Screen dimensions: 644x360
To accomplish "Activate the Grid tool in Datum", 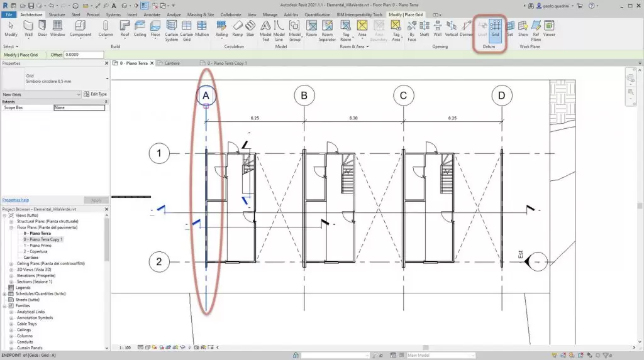I will (x=496, y=28).
